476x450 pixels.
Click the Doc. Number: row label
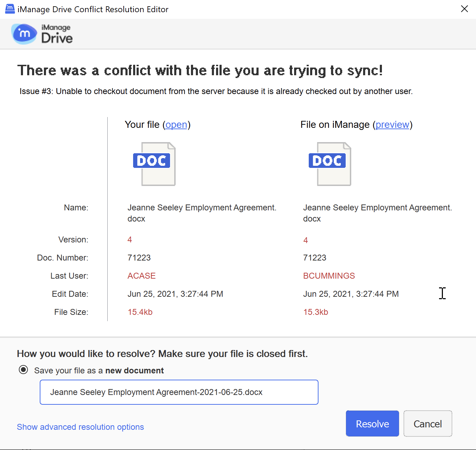[x=63, y=257]
